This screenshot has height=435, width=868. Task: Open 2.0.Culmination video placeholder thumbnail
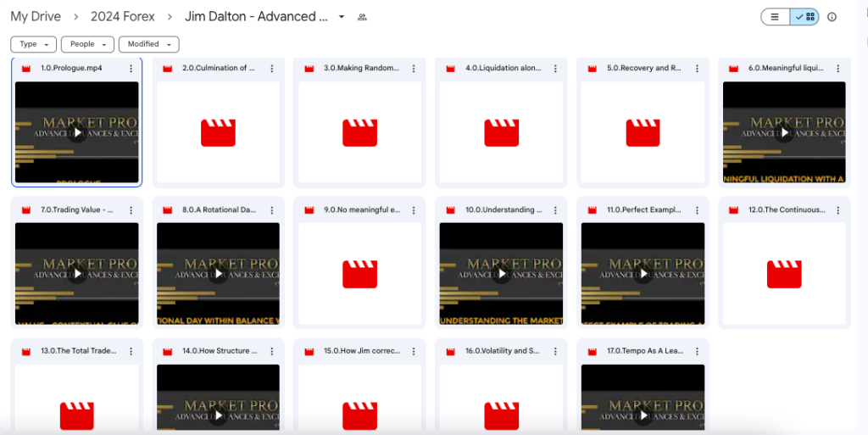218,132
